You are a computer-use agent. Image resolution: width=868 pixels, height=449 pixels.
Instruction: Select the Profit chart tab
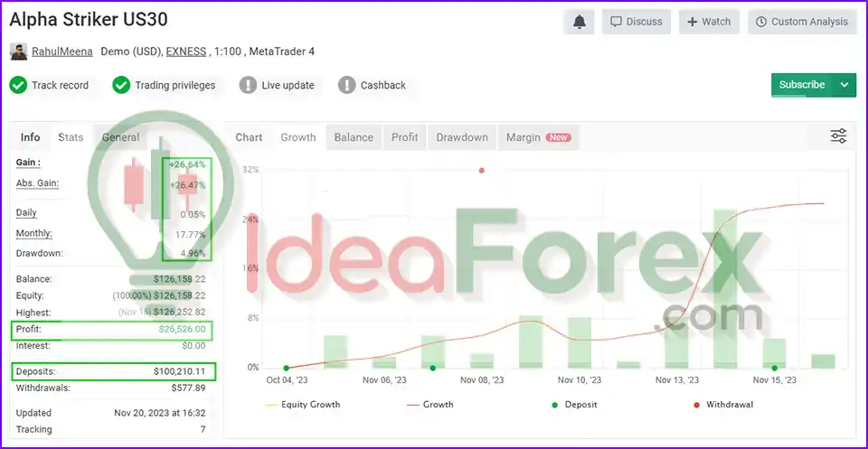pyautogui.click(x=405, y=137)
